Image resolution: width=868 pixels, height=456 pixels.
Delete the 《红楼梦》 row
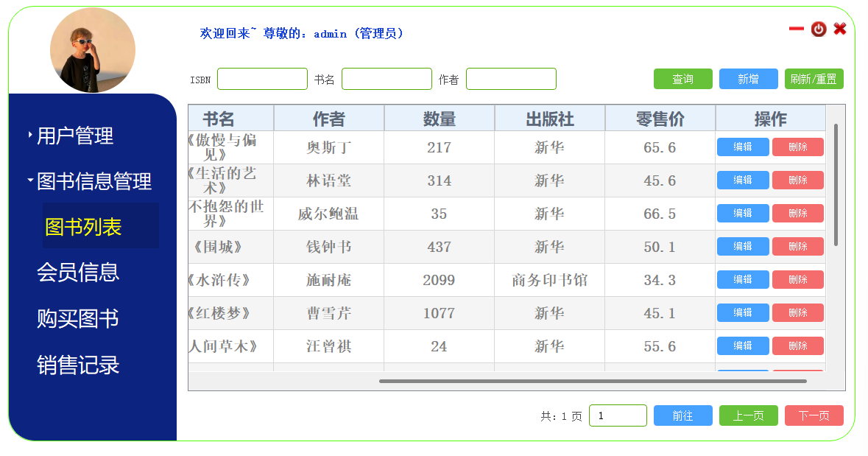pyautogui.click(x=798, y=313)
